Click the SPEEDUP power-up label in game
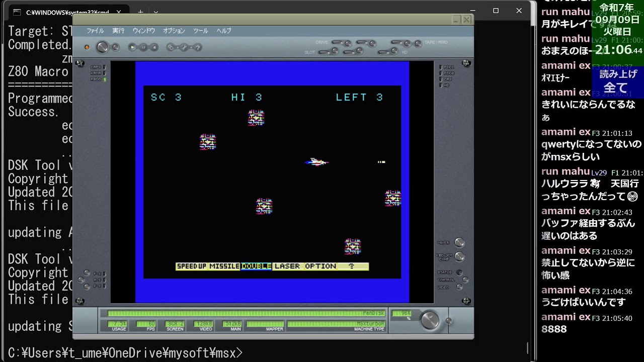The height and width of the screenshot is (362, 644). [192, 266]
